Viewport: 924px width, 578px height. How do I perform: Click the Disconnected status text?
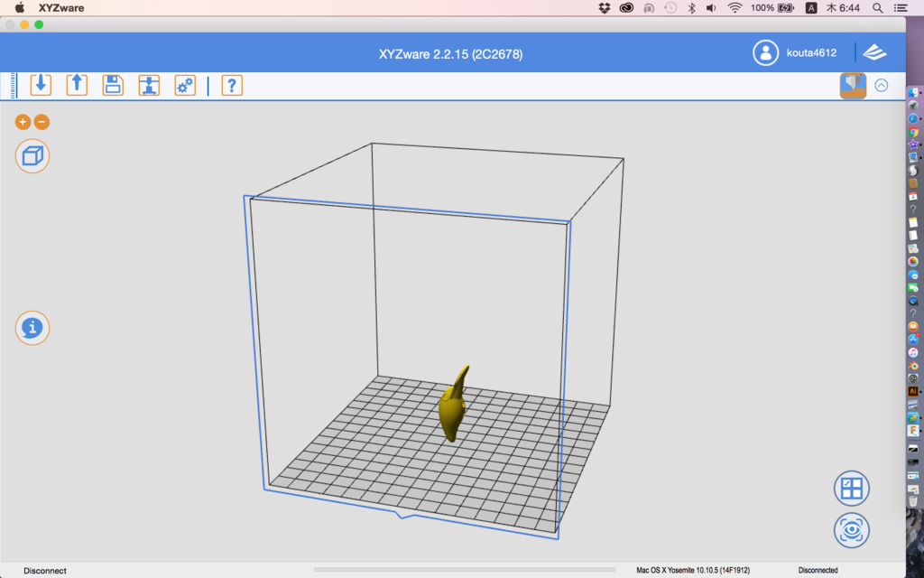click(x=818, y=571)
